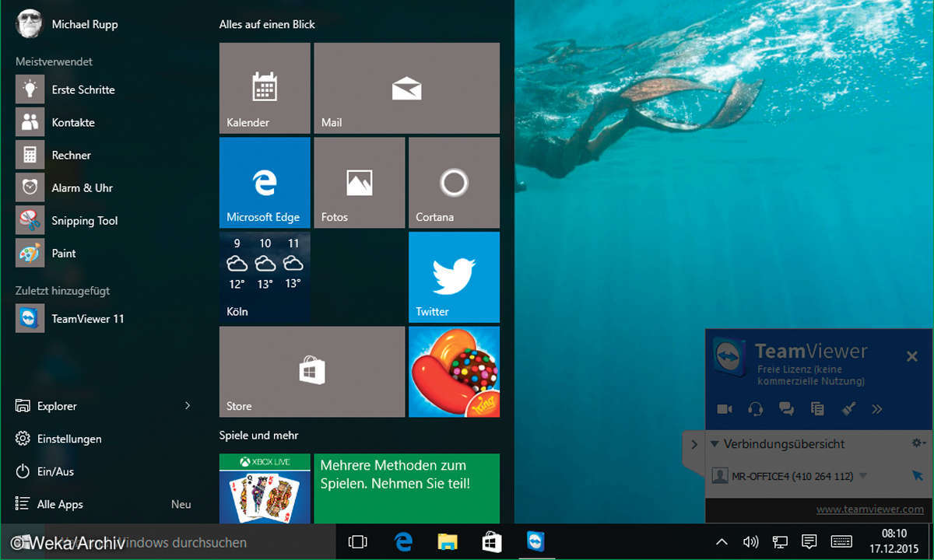934x560 pixels.
Task: Click the MR-OFFICE4 remote control cursor icon
Action: click(916, 475)
